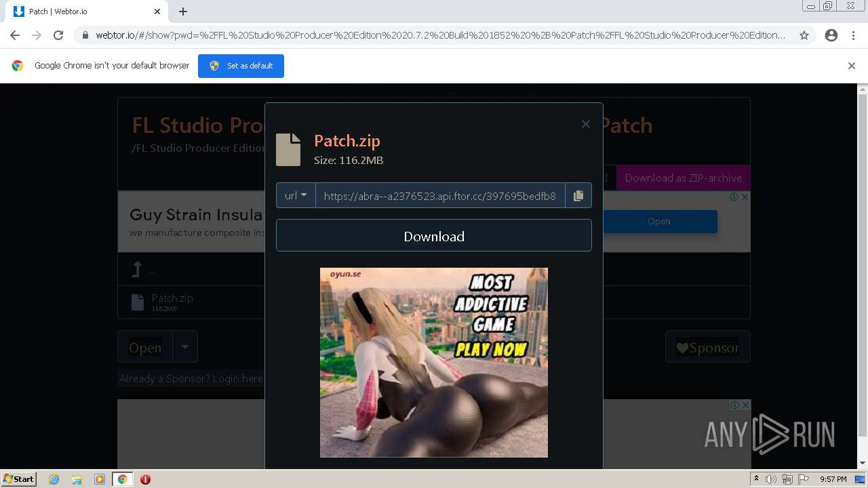Click the Open button in the top ad banner

[658, 222]
